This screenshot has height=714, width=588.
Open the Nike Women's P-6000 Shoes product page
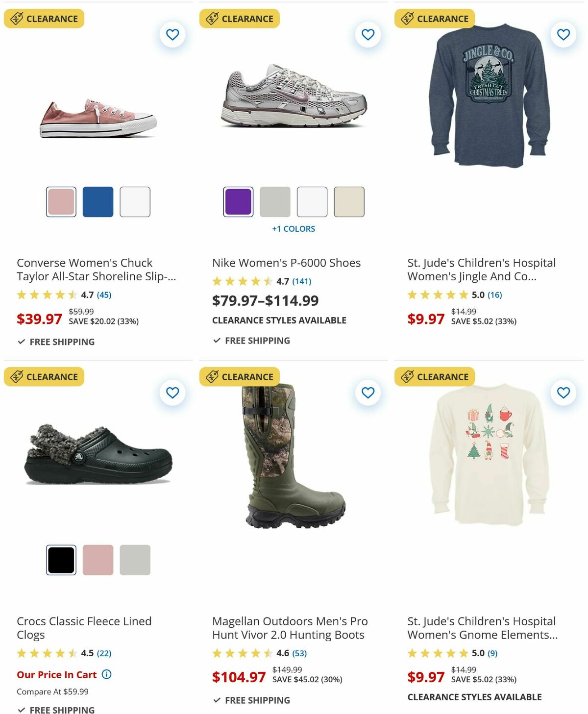coord(286,263)
